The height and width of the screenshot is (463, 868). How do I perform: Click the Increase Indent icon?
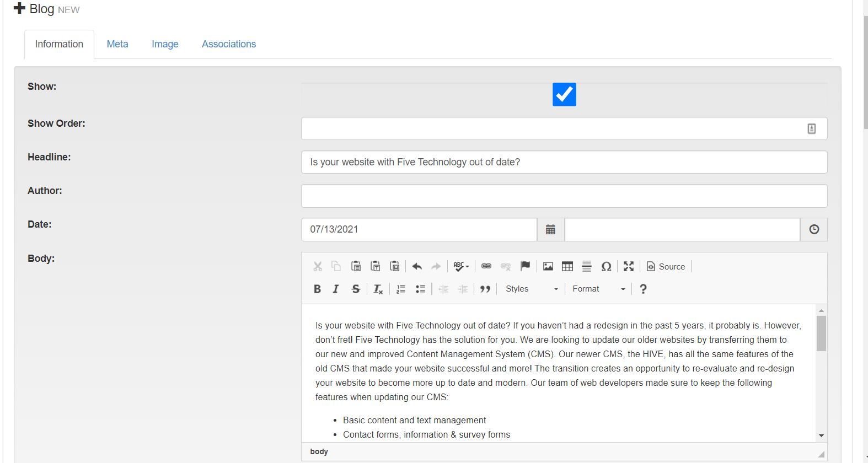[x=463, y=289]
